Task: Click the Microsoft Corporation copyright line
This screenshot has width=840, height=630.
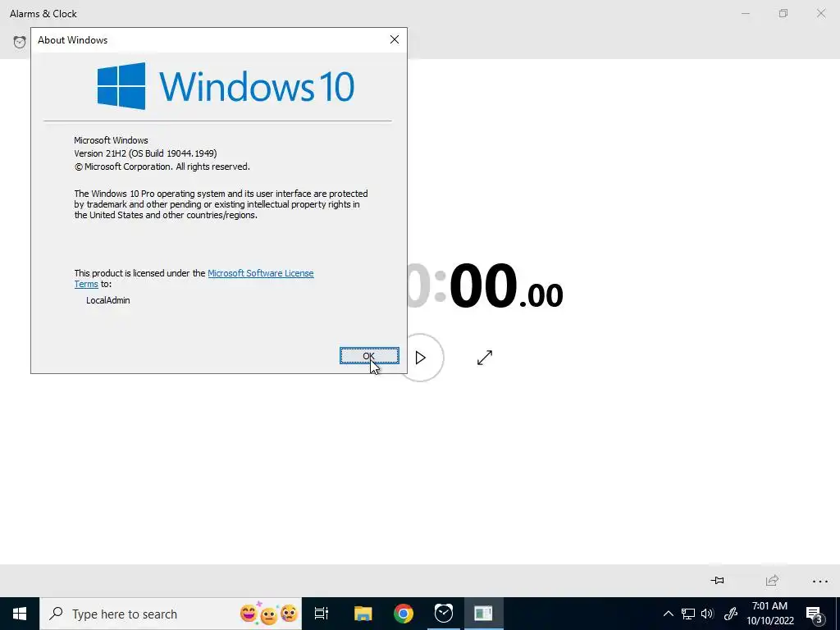Action: click(x=162, y=167)
